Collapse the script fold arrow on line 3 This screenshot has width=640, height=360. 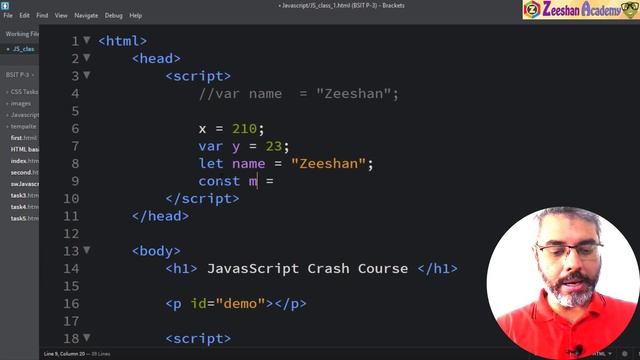point(87,75)
